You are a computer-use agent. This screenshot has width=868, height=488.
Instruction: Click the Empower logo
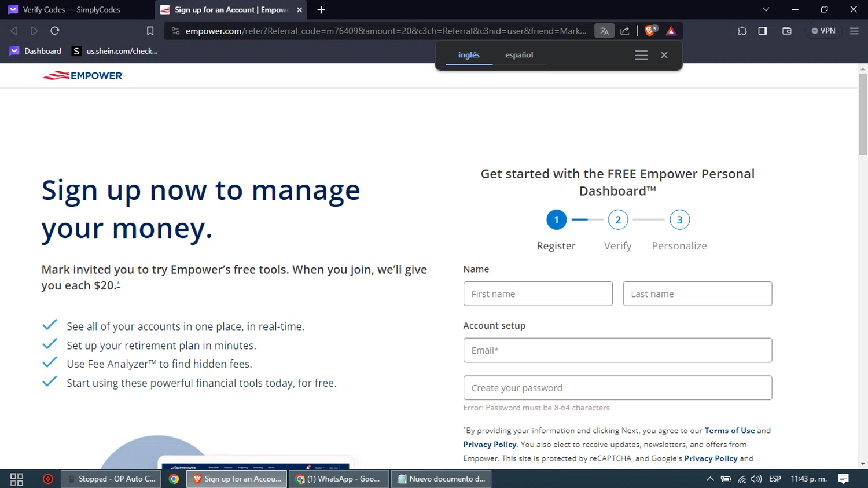click(82, 75)
